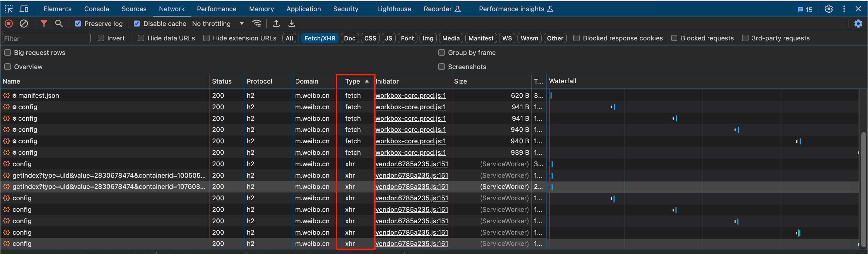Screen dimensions: 868x254
Task: Toggle the Disable cache checkbox
Action: click(137, 24)
